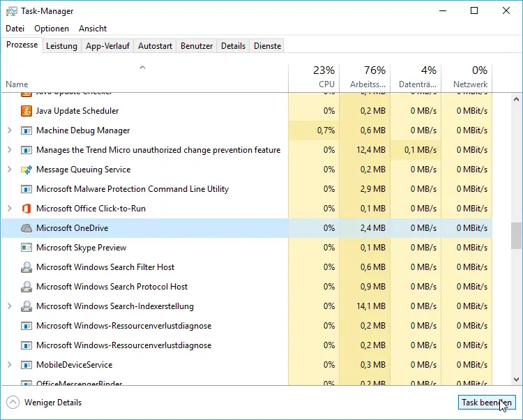
Task: Minimize the Task-Manager window
Action: pos(443,11)
